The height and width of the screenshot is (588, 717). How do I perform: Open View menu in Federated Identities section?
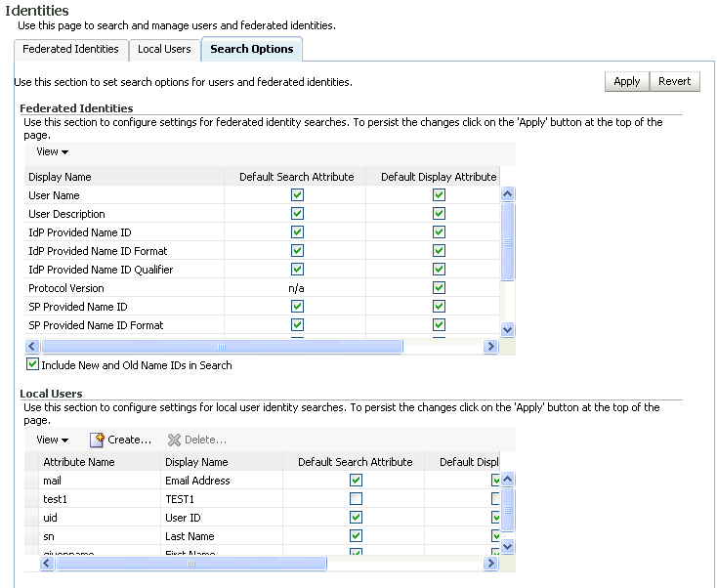coord(52,151)
